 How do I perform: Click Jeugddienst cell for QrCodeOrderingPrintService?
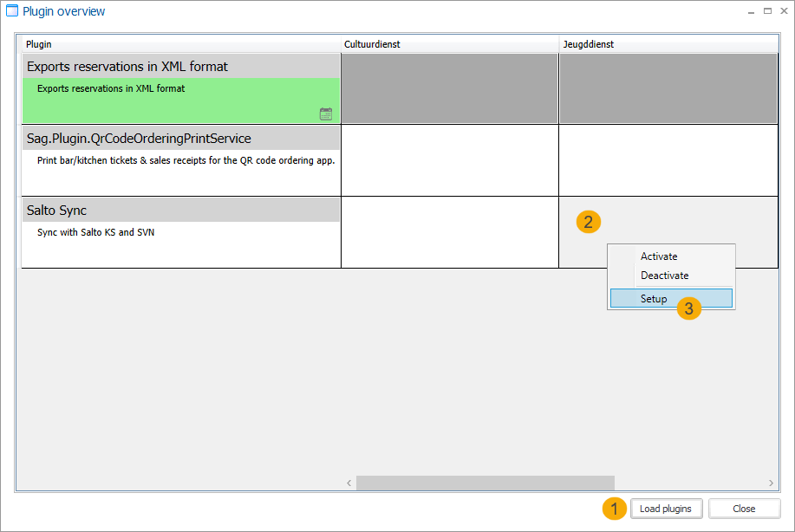[668, 160]
